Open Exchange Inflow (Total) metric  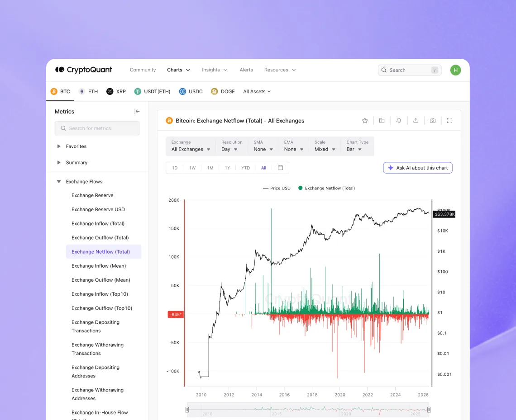pyautogui.click(x=98, y=223)
